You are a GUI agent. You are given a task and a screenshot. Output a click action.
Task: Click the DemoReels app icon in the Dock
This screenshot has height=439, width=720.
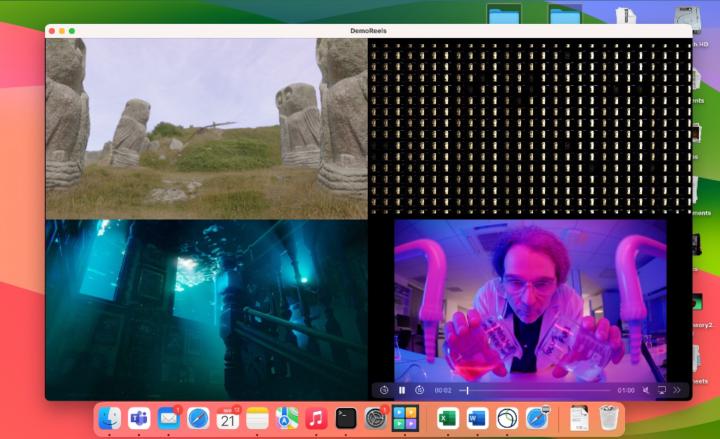tap(405, 418)
